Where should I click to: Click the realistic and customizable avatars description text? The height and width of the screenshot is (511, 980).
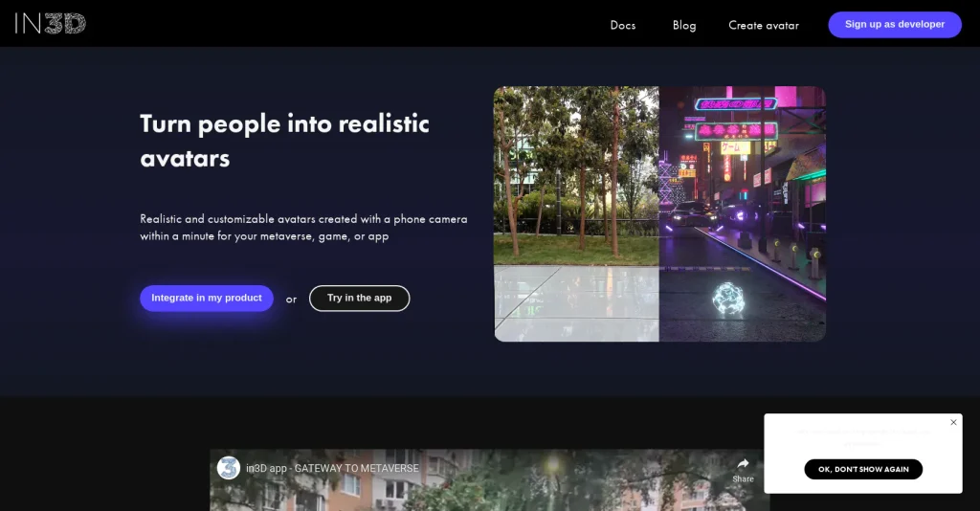303,227
